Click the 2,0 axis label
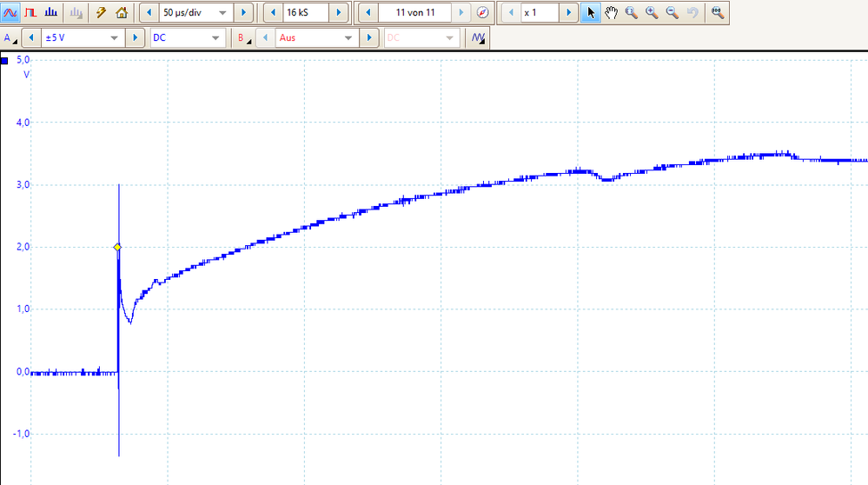This screenshot has width=868, height=485. pyautogui.click(x=23, y=247)
